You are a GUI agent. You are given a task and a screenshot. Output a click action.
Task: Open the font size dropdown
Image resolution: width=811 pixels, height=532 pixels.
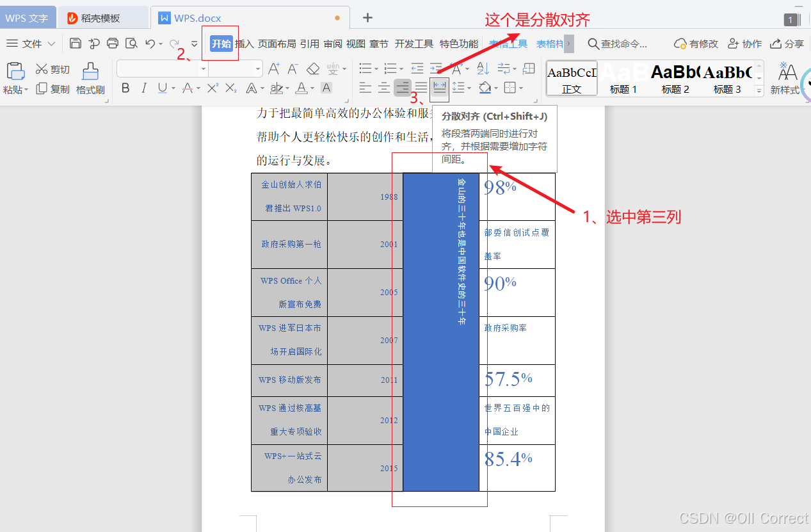pyautogui.click(x=258, y=69)
